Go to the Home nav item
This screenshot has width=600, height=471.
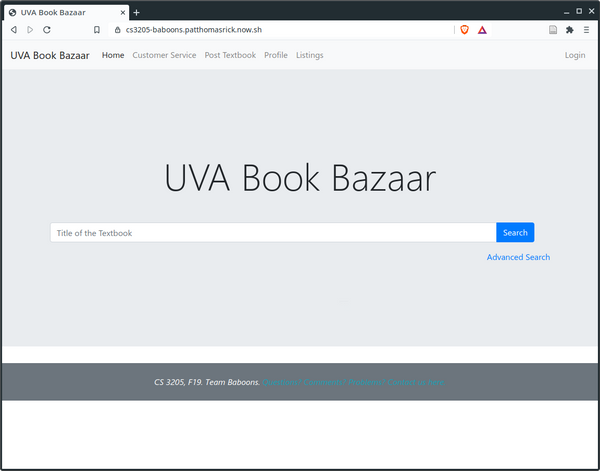(113, 55)
